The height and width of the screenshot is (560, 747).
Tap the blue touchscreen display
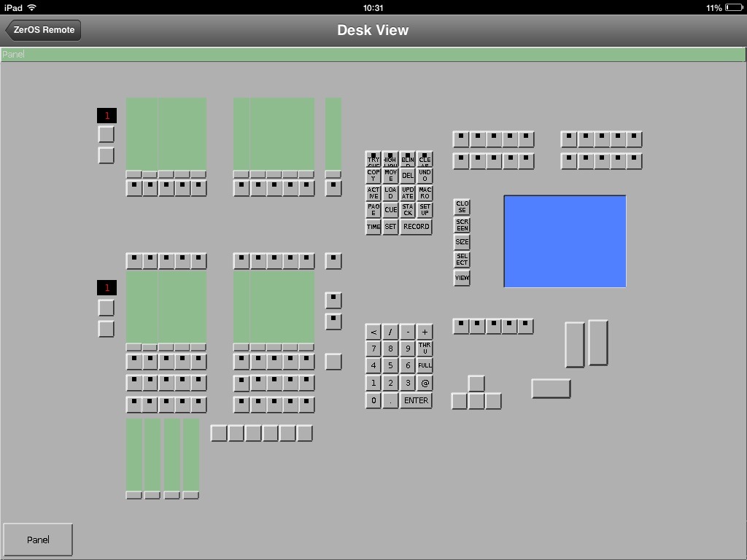tap(565, 241)
